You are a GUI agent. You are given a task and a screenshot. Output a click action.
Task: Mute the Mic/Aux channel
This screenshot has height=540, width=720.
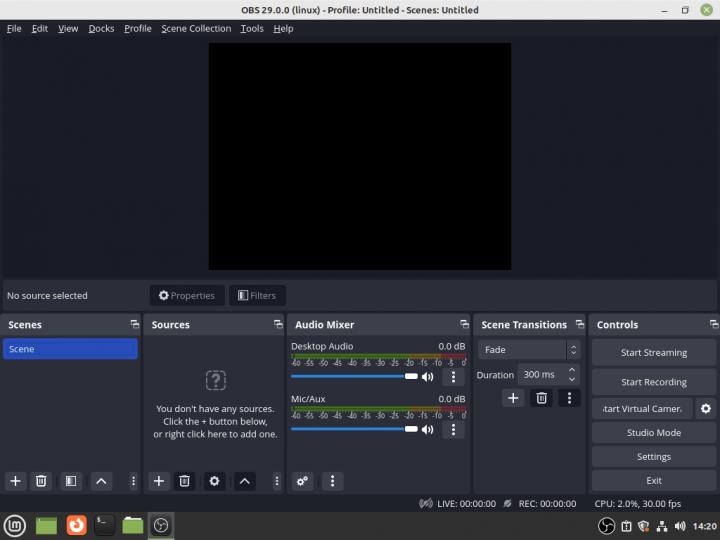pos(428,429)
